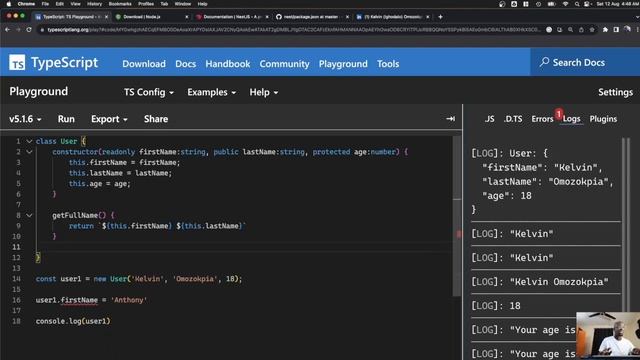
Task: Close the Download Node.js tab
Action: pos(187,17)
